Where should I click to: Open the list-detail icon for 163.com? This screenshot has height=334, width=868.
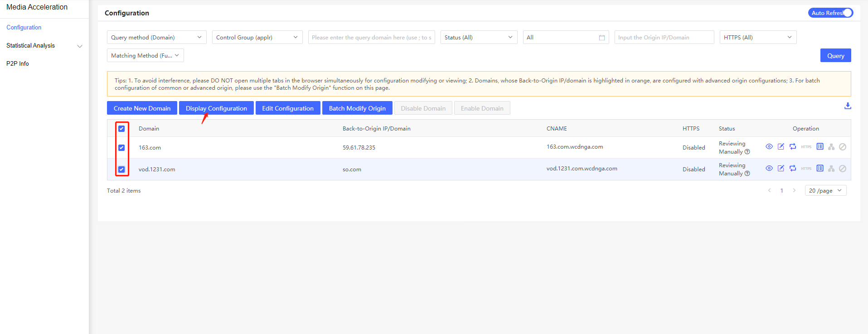820,146
